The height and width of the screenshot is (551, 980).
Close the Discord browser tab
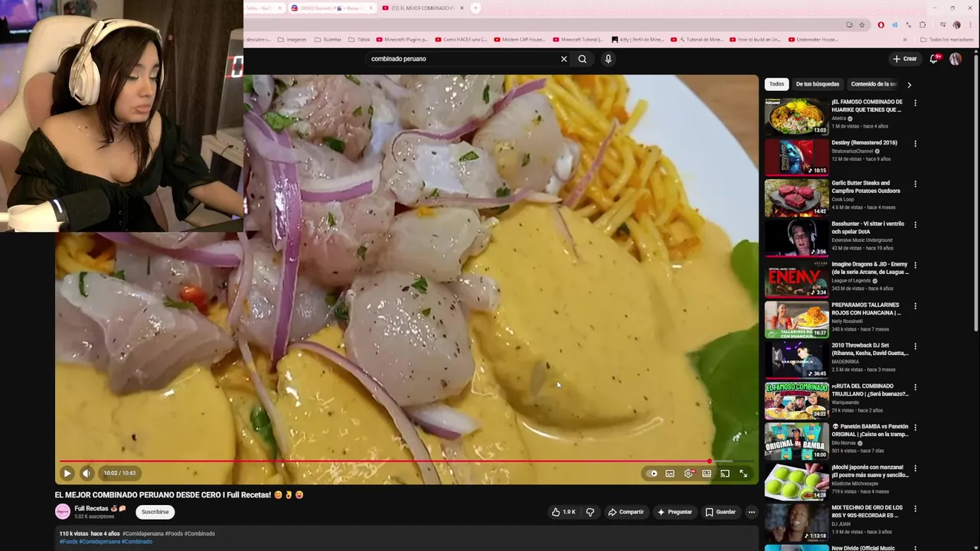click(x=371, y=8)
